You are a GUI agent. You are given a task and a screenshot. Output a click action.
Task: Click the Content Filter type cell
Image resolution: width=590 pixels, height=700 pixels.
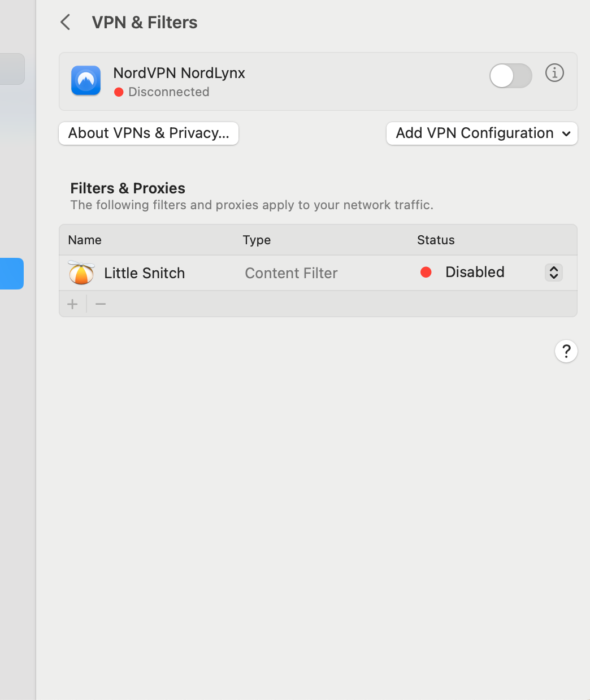pyautogui.click(x=291, y=273)
